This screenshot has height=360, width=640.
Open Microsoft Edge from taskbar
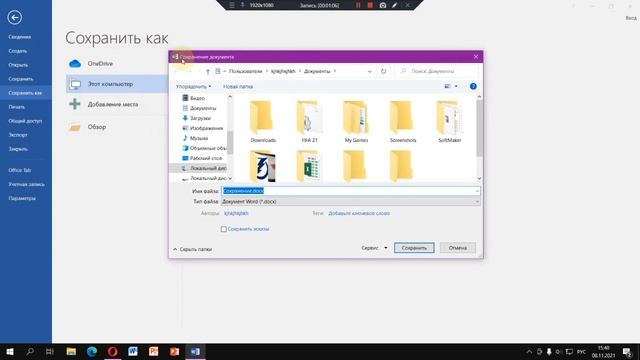[x=92, y=351]
